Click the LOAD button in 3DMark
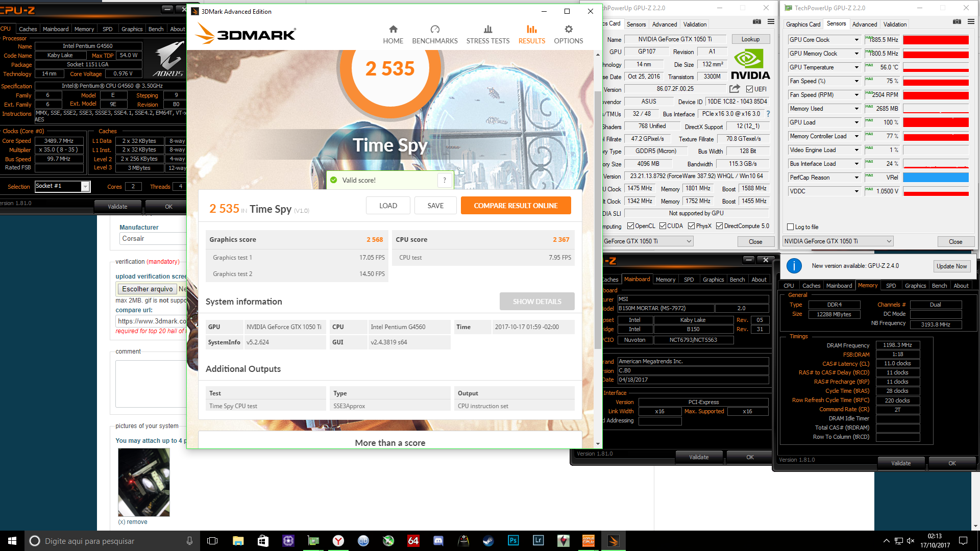 pyautogui.click(x=388, y=206)
